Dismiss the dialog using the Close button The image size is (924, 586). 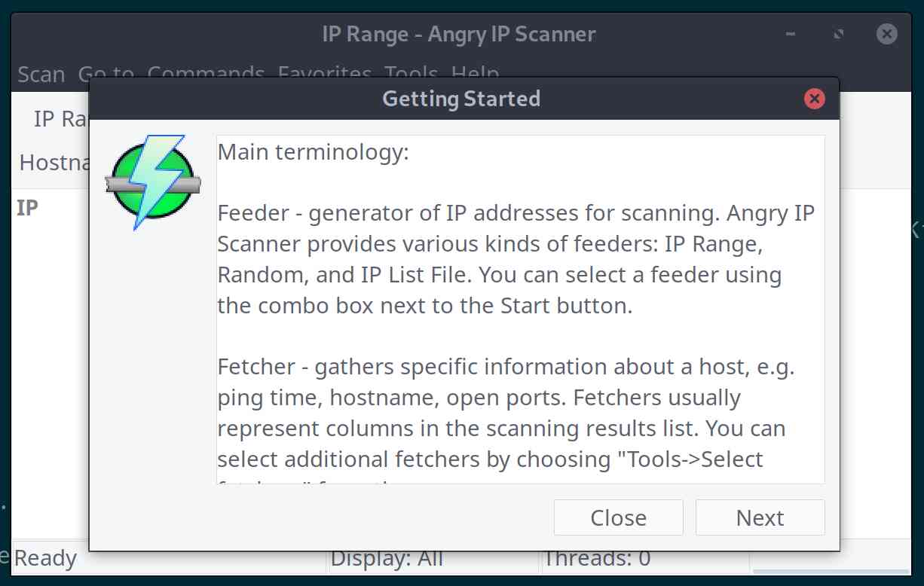pos(618,517)
